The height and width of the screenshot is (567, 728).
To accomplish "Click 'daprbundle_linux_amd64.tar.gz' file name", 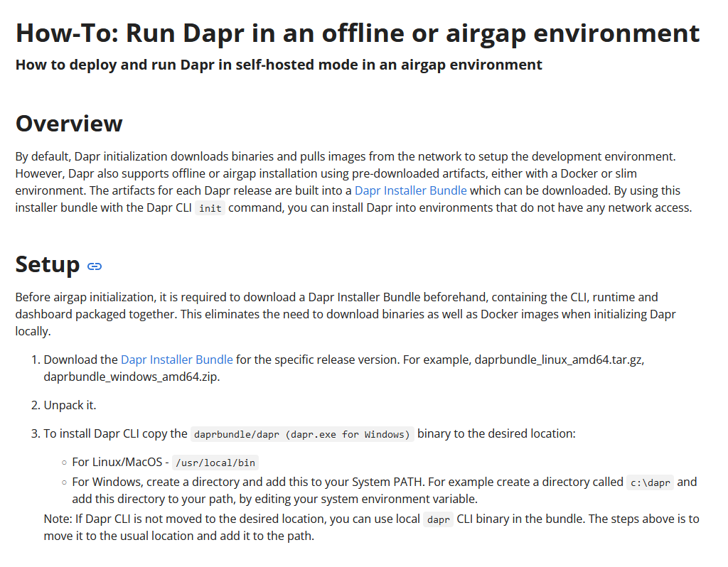I will pyautogui.click(x=558, y=360).
